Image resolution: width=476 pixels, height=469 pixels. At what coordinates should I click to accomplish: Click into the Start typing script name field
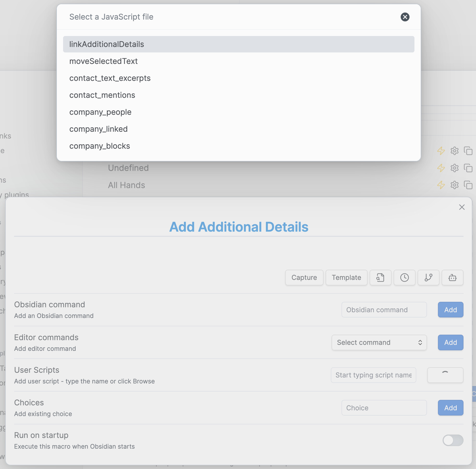point(373,375)
